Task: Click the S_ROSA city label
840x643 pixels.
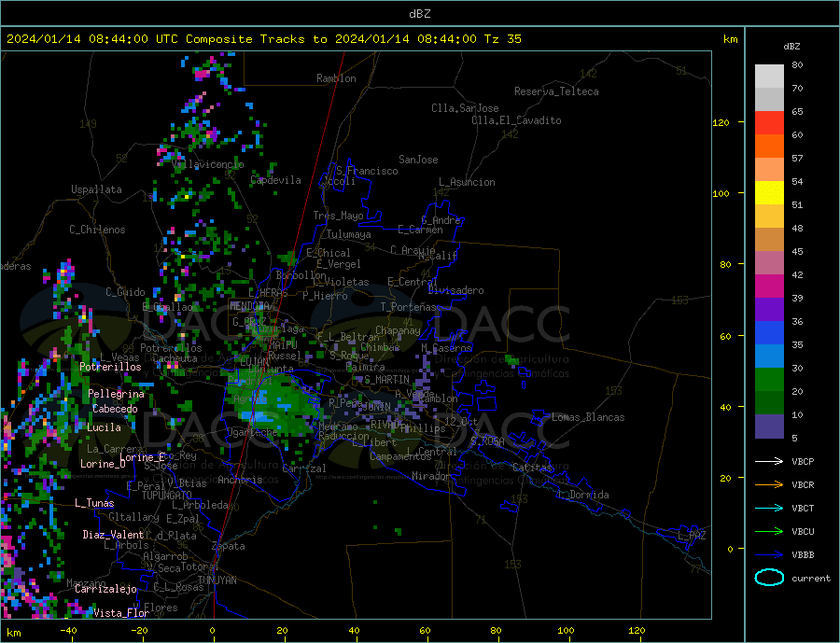Action: point(487,441)
